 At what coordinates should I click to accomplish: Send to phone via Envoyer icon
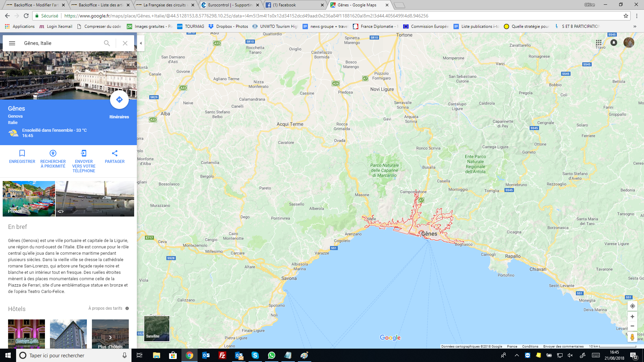[x=84, y=153]
